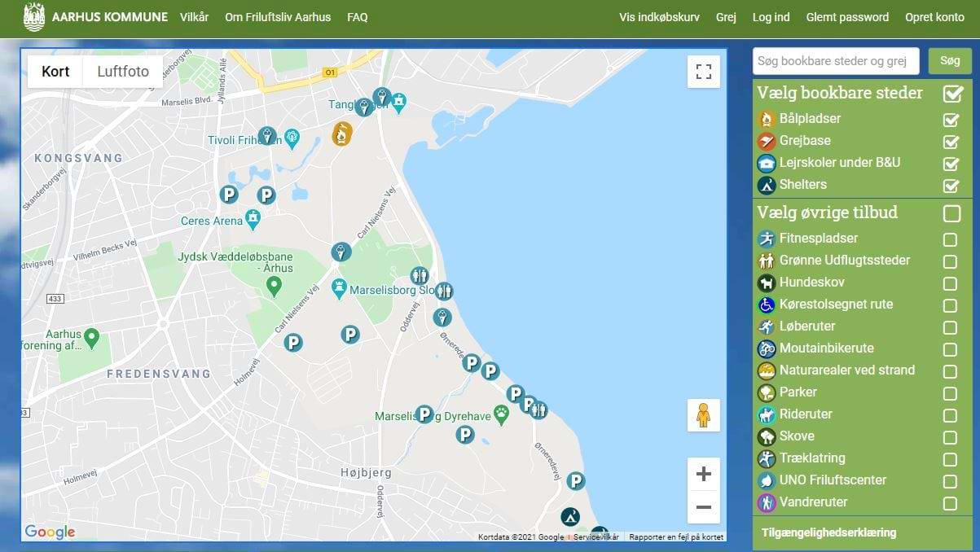This screenshot has width=980, height=552.
Task: Click the shelter tent marker on map
Action: pos(570,516)
